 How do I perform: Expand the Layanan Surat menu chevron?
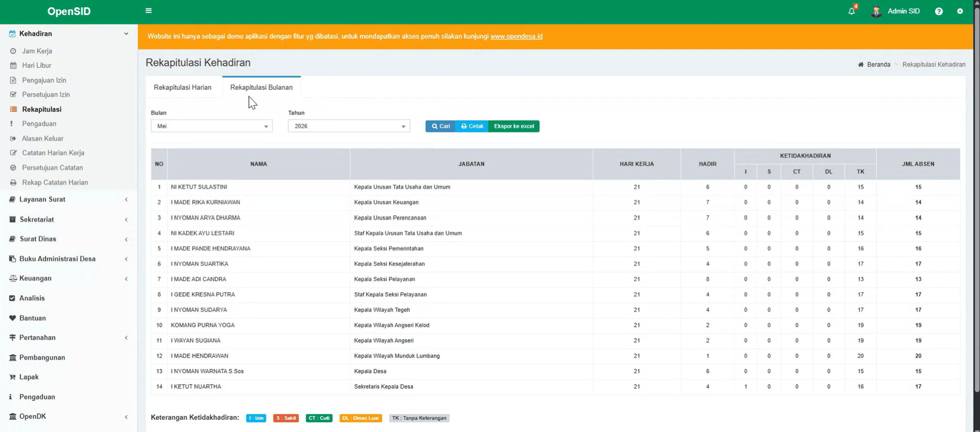click(x=126, y=199)
